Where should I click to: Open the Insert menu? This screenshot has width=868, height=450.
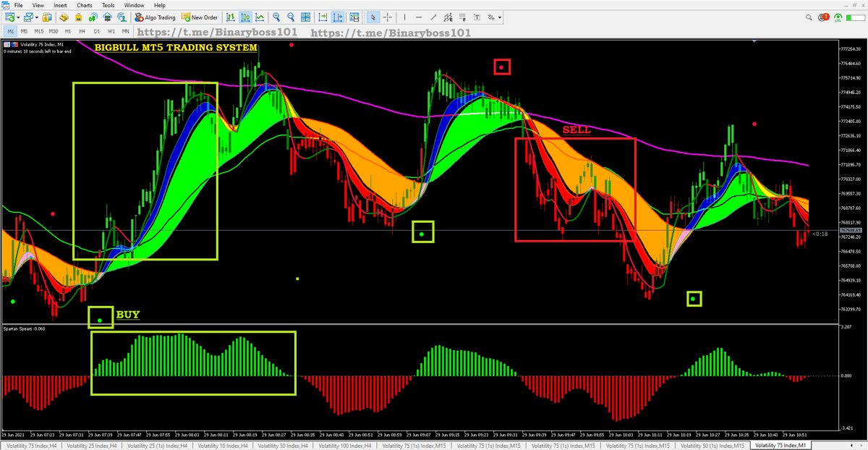[x=60, y=5]
